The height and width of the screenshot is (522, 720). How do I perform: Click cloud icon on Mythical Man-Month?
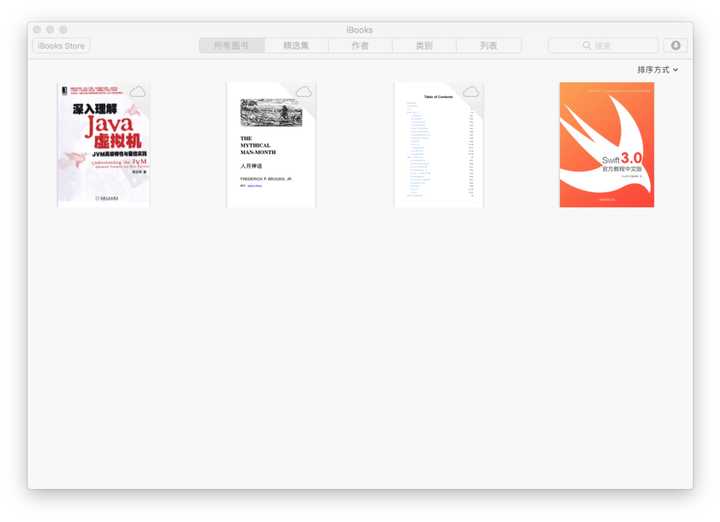tap(304, 92)
